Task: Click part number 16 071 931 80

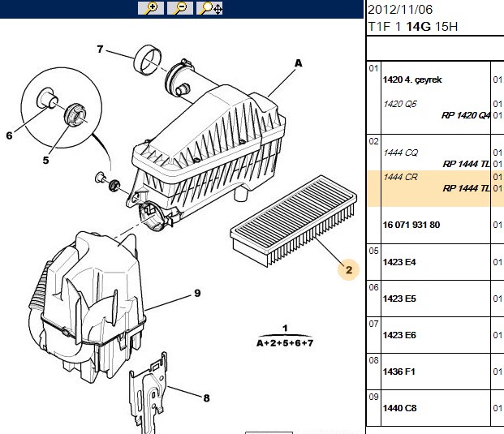Action: pyautogui.click(x=411, y=225)
